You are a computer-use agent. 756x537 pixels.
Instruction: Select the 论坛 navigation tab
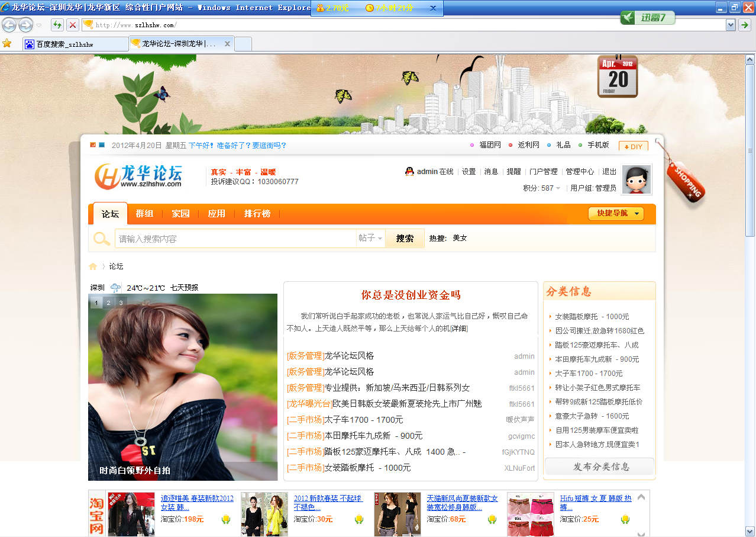(110, 214)
